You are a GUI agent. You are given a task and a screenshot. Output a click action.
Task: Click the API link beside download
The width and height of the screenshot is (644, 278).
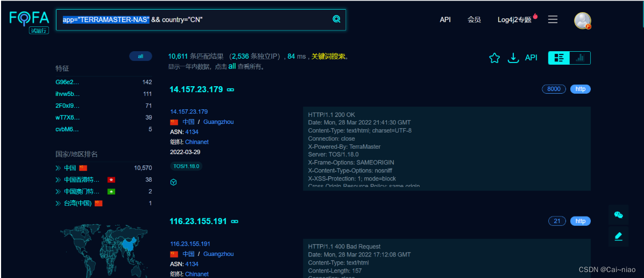pos(531,58)
